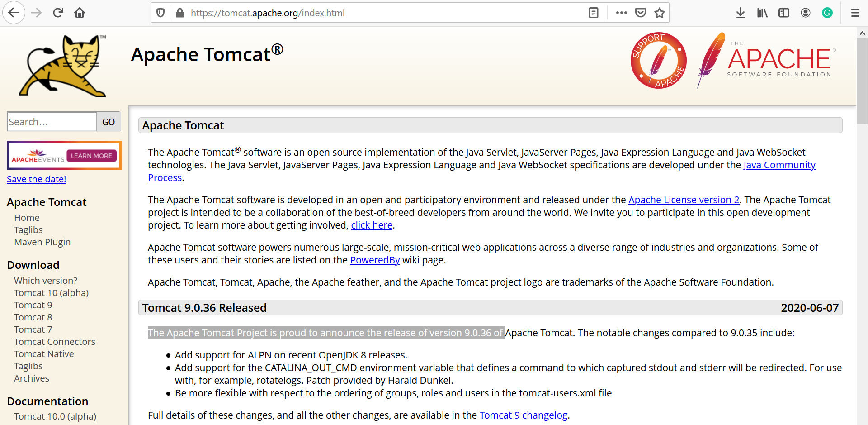Follow the 'click here' link
The width and height of the screenshot is (868, 425).
point(372,225)
